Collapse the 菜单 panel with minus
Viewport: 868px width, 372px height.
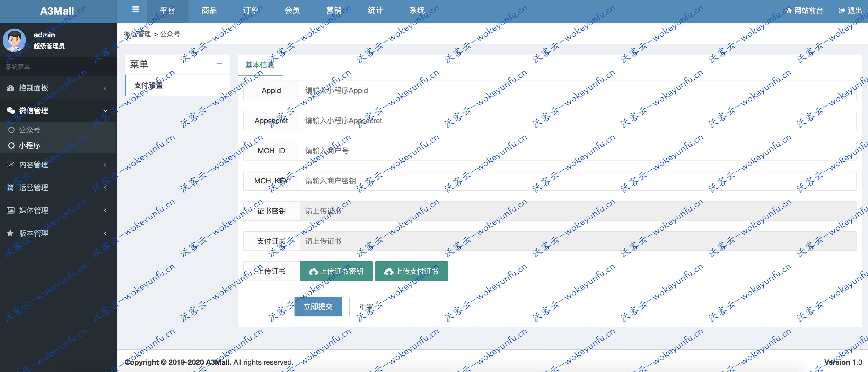(x=220, y=63)
